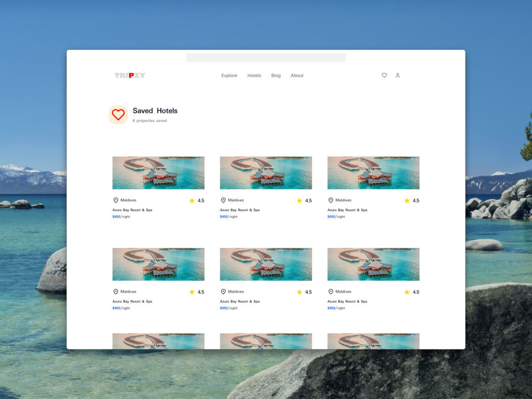This screenshot has width=532, height=399.
Task: Click the address bar at window top
Action: (x=266, y=57)
